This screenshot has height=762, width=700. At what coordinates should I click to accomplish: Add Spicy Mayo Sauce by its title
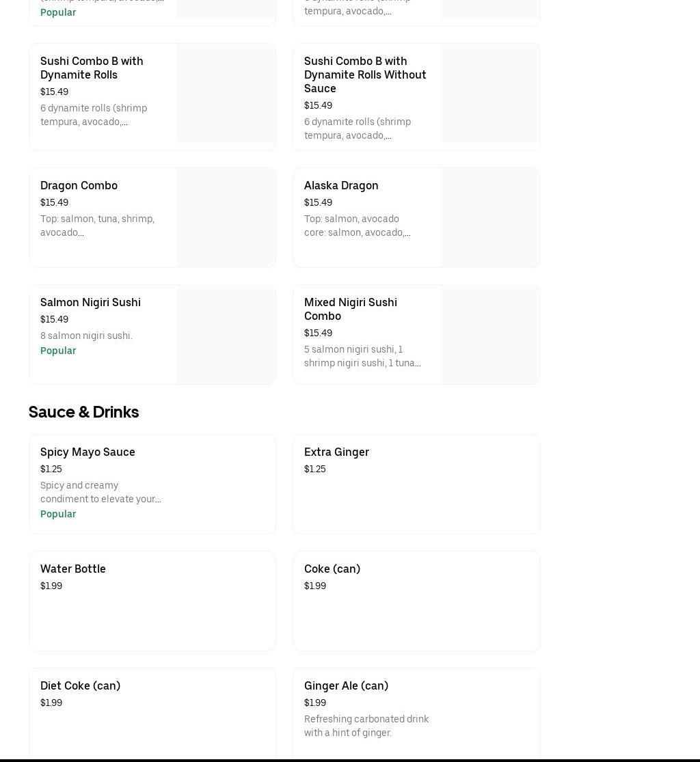coord(87,452)
